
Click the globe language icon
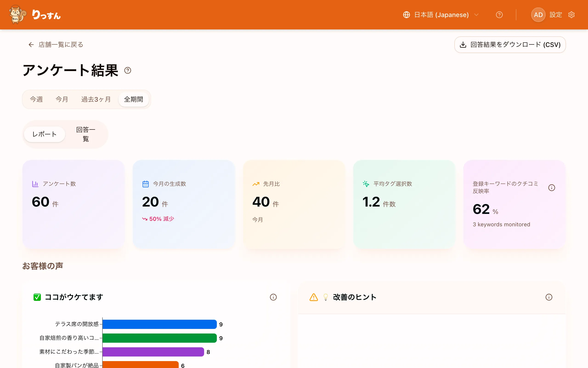(x=407, y=15)
